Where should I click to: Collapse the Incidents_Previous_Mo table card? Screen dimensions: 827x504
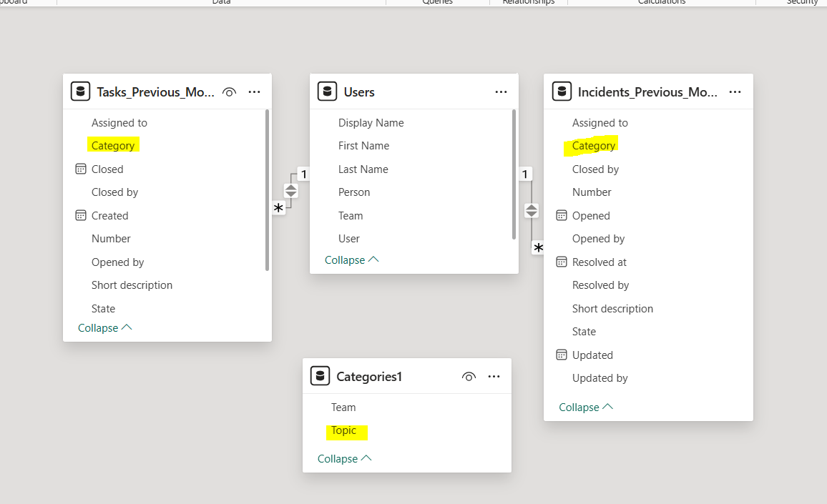(585, 407)
